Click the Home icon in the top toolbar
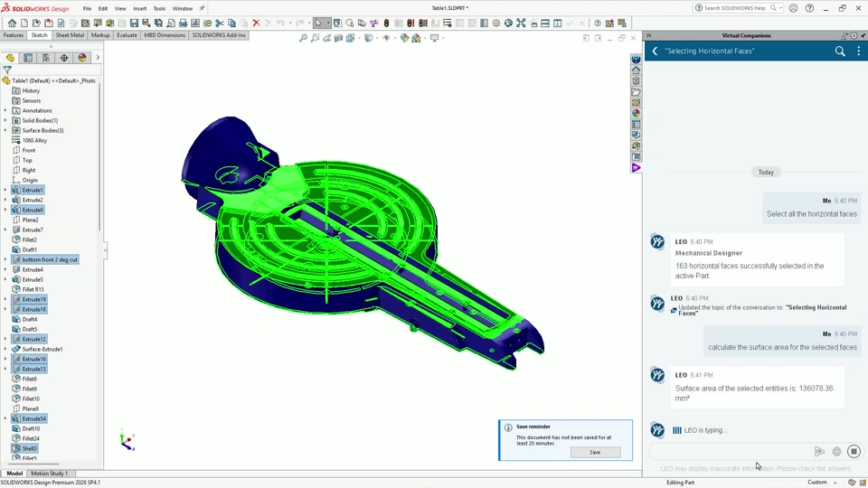This screenshot has width=868, height=488. tap(12, 23)
